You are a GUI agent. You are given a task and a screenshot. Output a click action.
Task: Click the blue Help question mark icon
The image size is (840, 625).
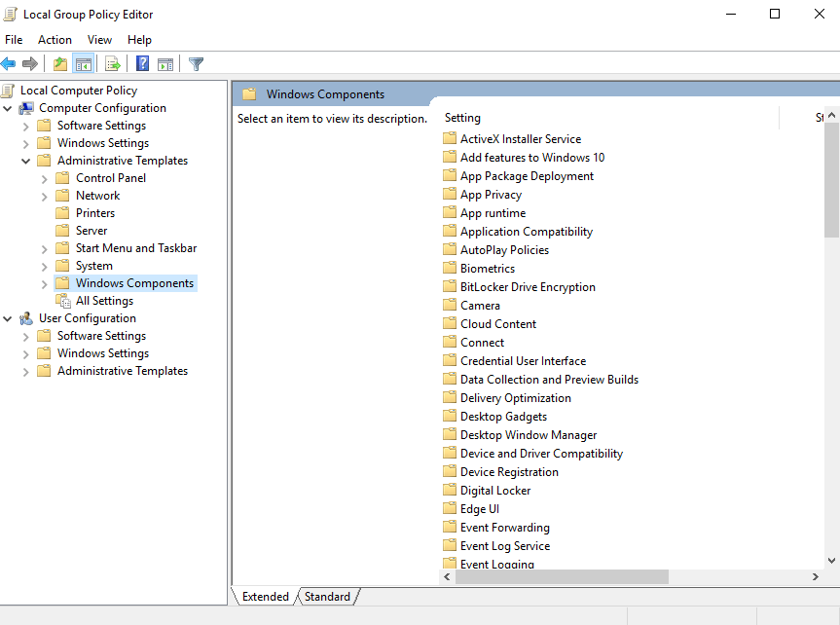[142, 64]
